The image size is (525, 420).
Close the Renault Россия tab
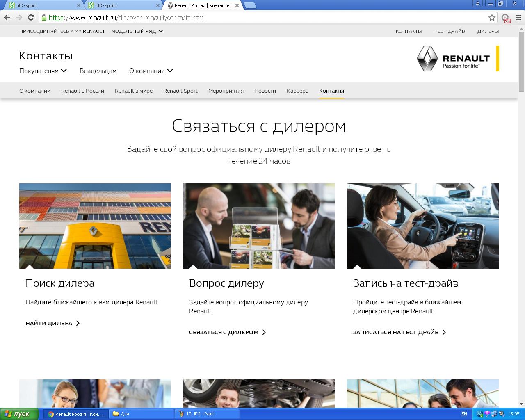[237, 5]
